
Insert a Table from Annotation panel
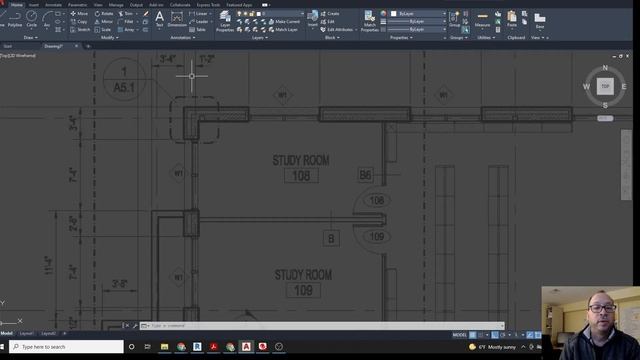[x=198, y=30]
